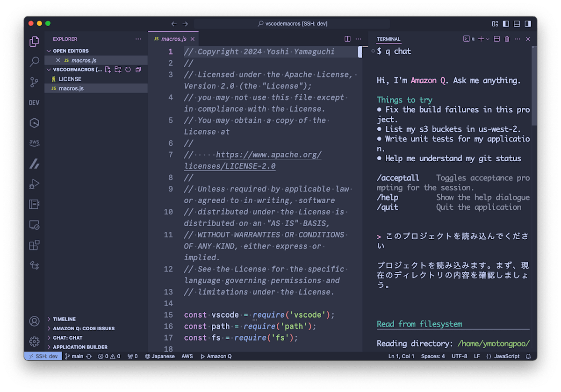This screenshot has height=392, width=561.
Task: Open the Accounts menu icon
Action: [34, 321]
